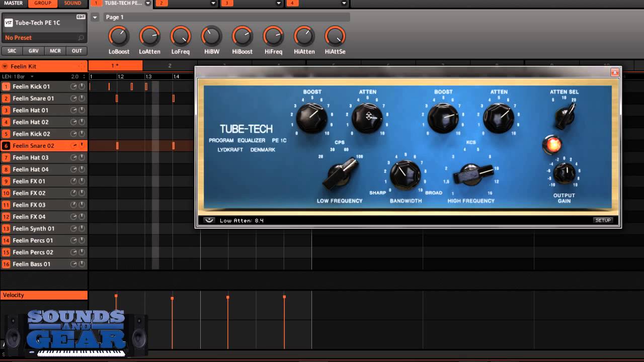Click the Feelin Kick 01 volume knob
Image resolution: width=644 pixels, height=362 pixels.
(x=74, y=86)
